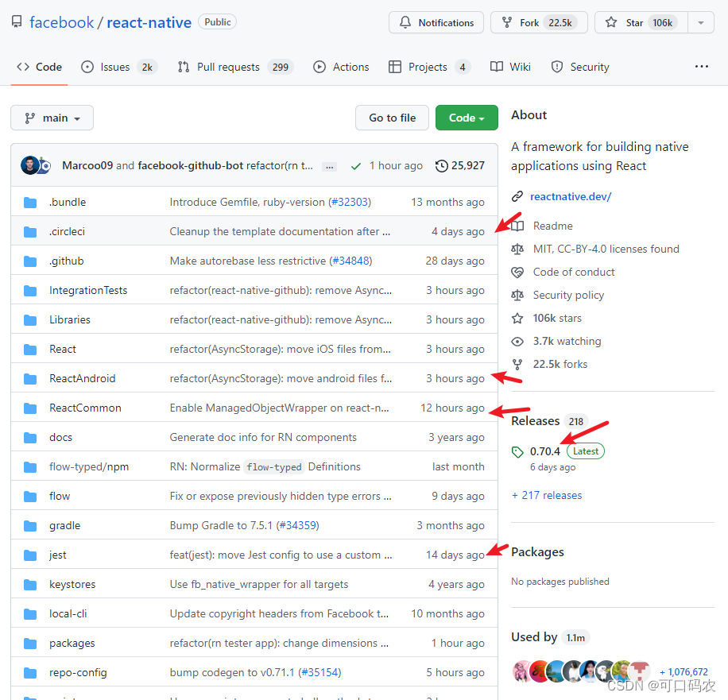Open the react-native repository link

coord(149,22)
